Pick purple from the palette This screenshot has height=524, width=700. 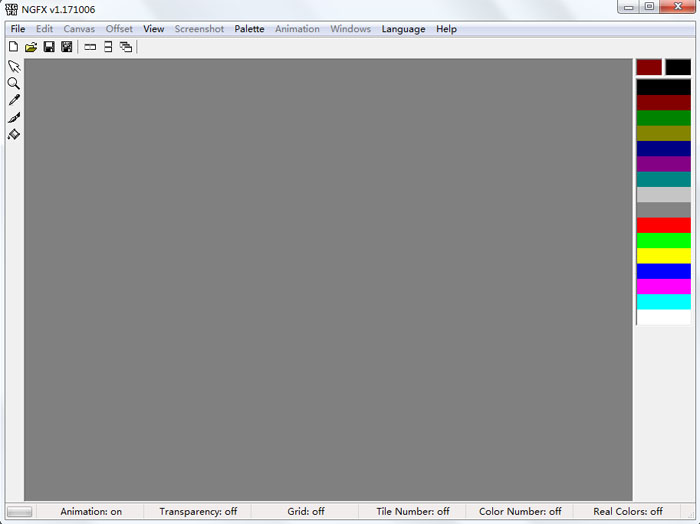664,164
